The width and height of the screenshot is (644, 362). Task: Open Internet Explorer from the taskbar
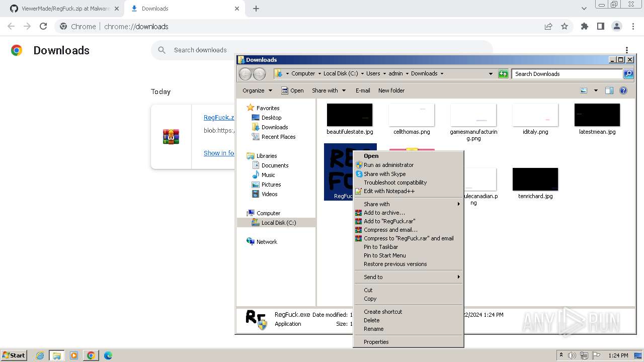[40, 355]
